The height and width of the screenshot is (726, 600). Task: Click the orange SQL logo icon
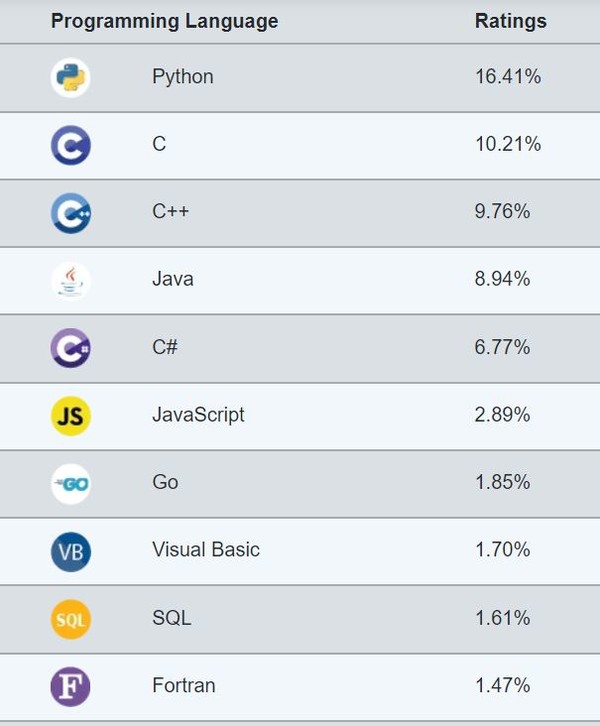[71, 618]
